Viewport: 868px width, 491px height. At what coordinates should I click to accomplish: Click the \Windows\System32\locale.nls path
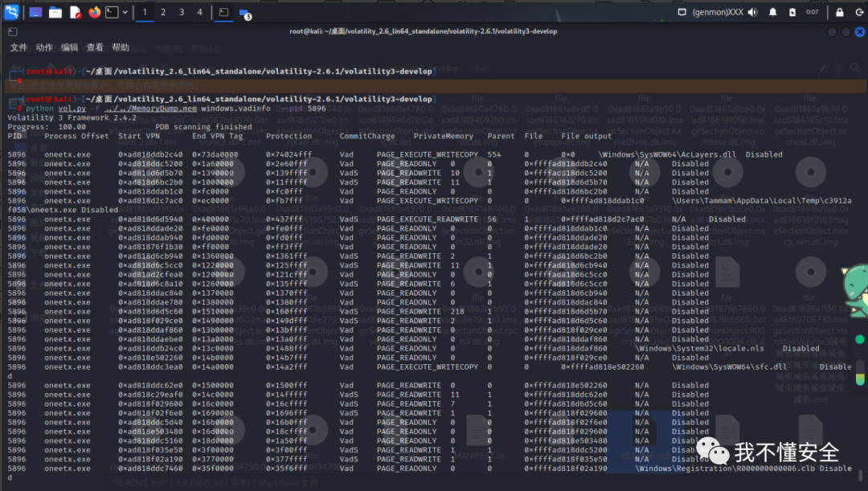coord(699,348)
